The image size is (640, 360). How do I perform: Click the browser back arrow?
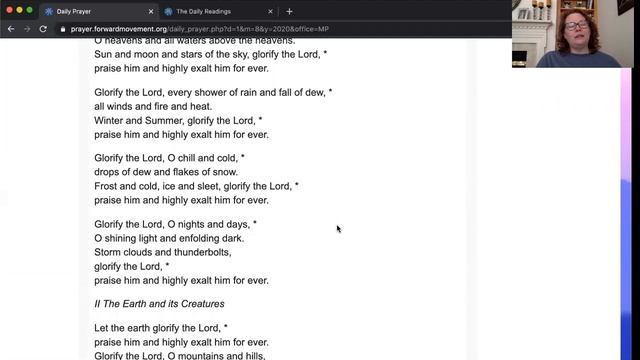[x=11, y=29]
